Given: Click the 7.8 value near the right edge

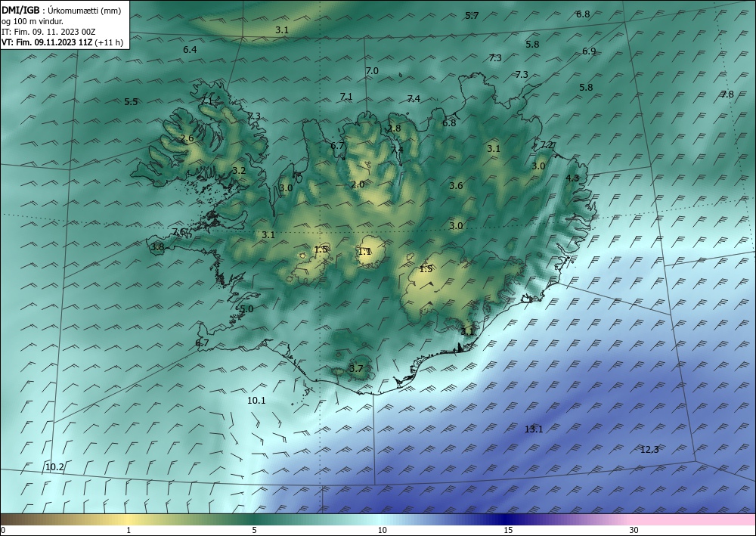Looking at the screenshot, I should 727,94.
